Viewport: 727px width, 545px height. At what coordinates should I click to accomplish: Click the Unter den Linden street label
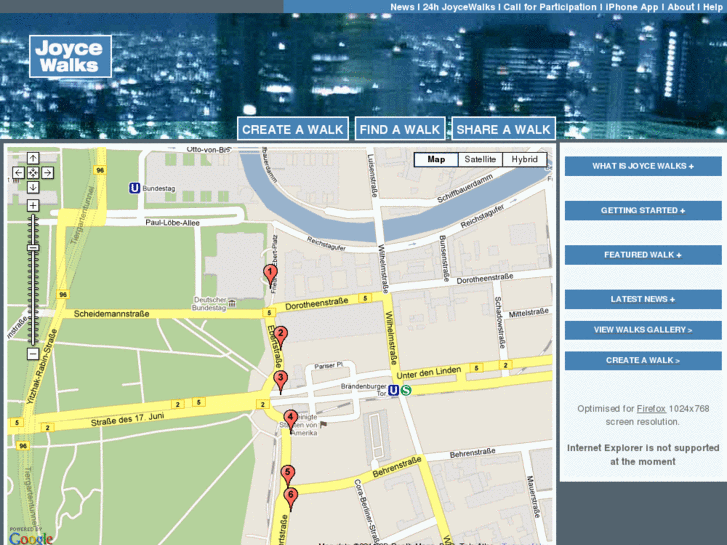[429, 372]
